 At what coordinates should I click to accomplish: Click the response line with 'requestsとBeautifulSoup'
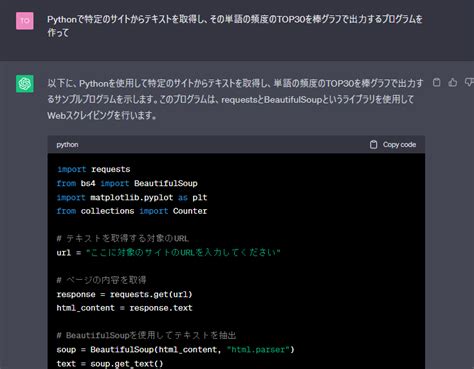point(230,99)
